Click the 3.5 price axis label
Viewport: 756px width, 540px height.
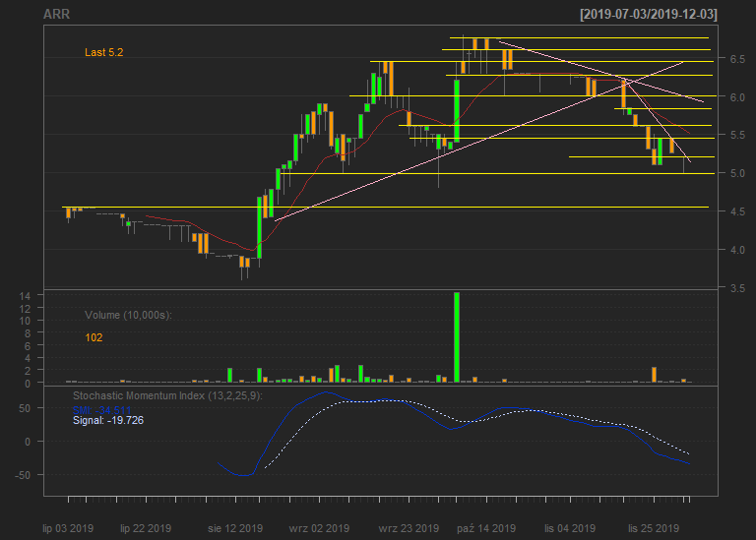pos(737,288)
